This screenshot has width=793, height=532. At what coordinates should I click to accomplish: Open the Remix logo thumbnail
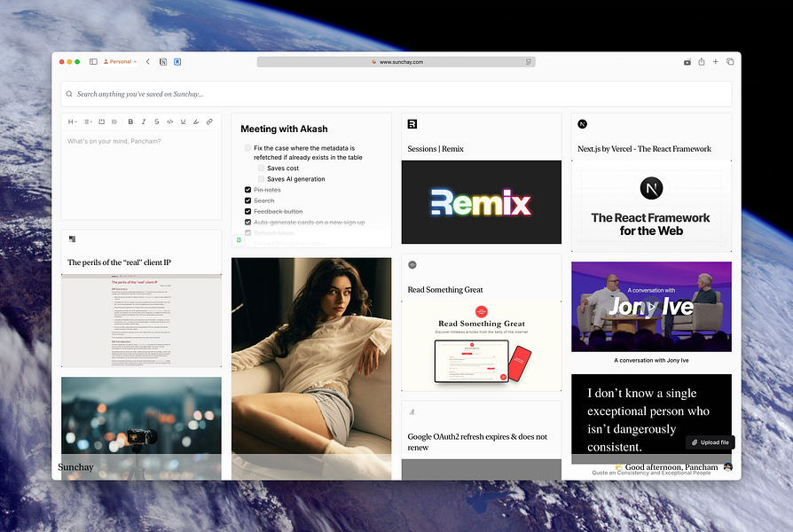click(x=482, y=202)
